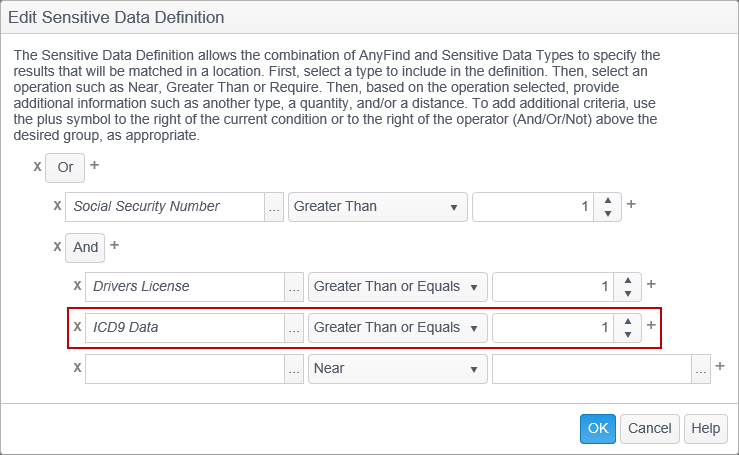Expand the Near operation dropdown
The height and width of the screenshot is (455, 739).
397,368
